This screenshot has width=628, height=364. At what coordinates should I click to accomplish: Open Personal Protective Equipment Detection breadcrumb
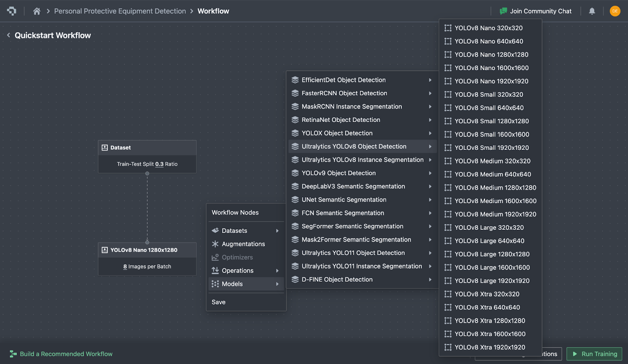pos(120,11)
